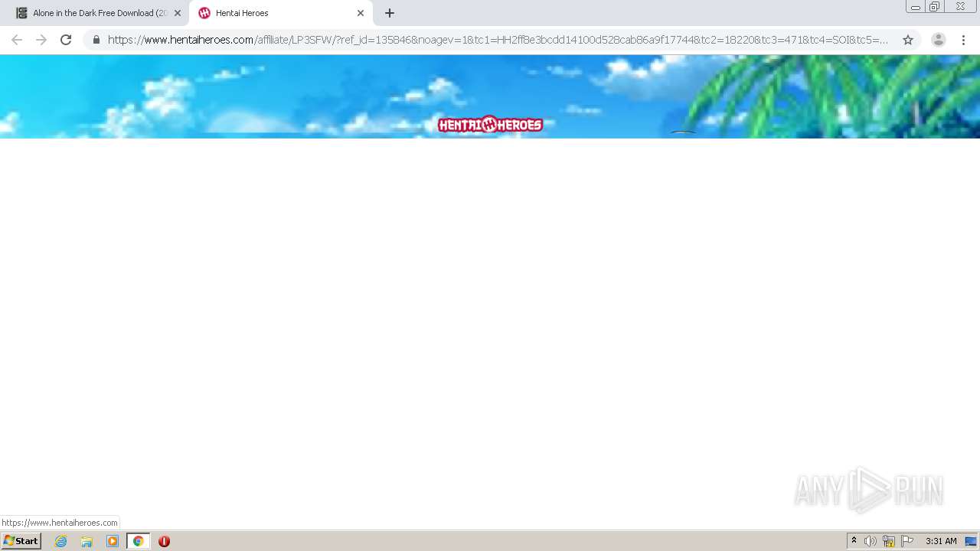Bookmark this page with the star

[x=908, y=40]
